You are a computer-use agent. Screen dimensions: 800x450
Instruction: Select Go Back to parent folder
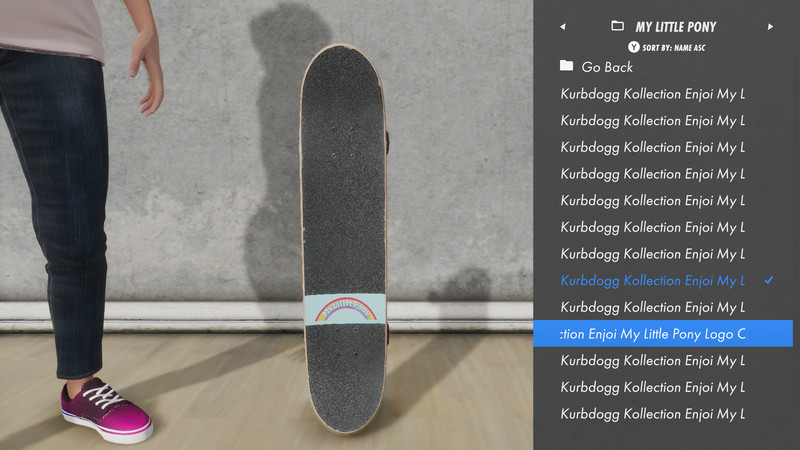(607, 67)
